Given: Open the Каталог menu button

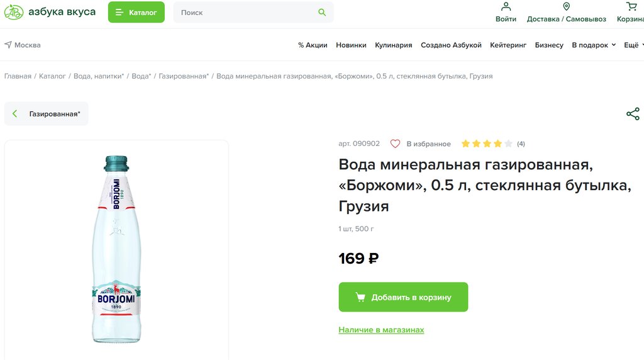Looking at the screenshot, I should [136, 13].
